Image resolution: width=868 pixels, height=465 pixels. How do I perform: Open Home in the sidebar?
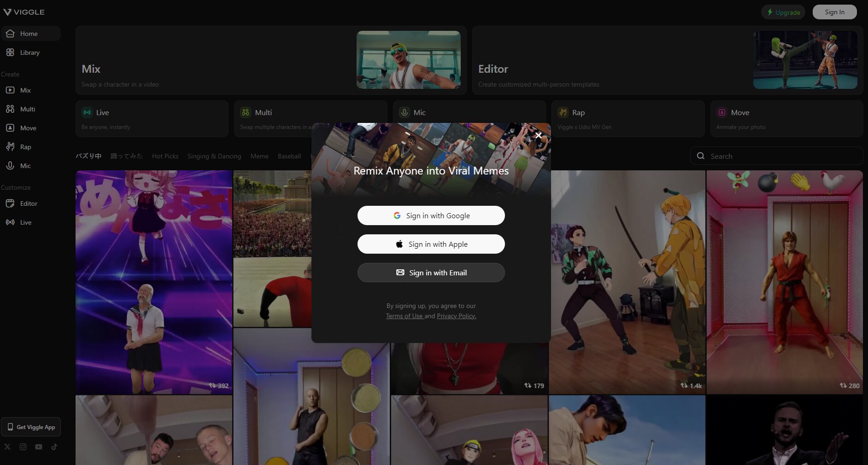30,34
